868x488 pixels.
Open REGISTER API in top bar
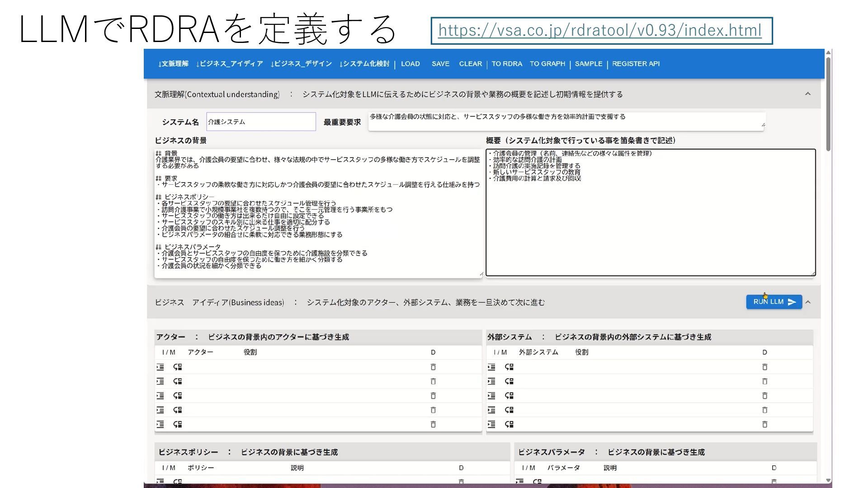click(x=636, y=64)
